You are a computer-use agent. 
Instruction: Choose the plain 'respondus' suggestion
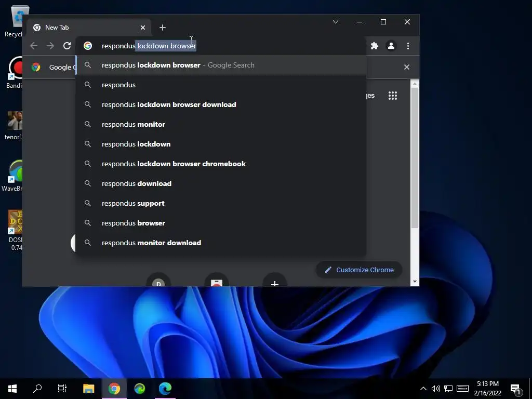[x=221, y=85]
